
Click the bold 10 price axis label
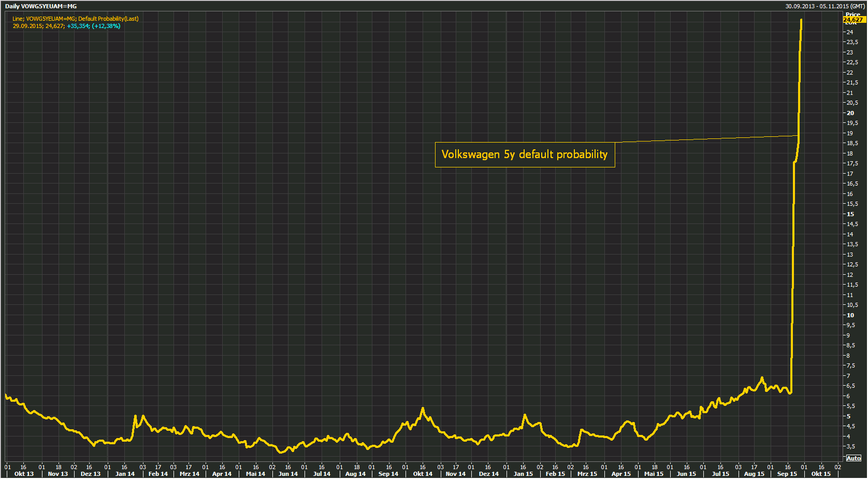coord(850,315)
